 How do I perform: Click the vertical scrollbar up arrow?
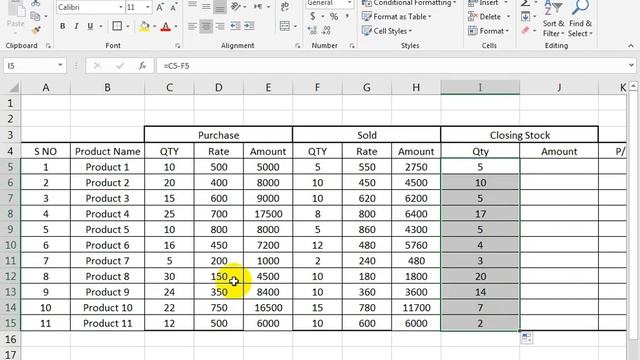[633, 86]
